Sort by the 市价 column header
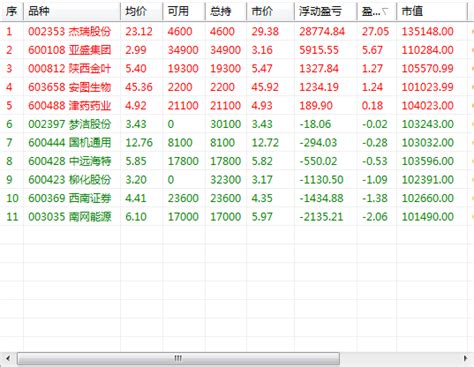The height and width of the screenshot is (367, 474). point(270,12)
